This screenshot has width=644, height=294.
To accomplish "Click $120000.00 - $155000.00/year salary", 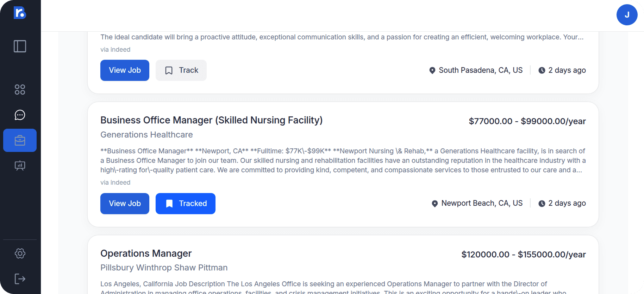I will tap(524, 255).
